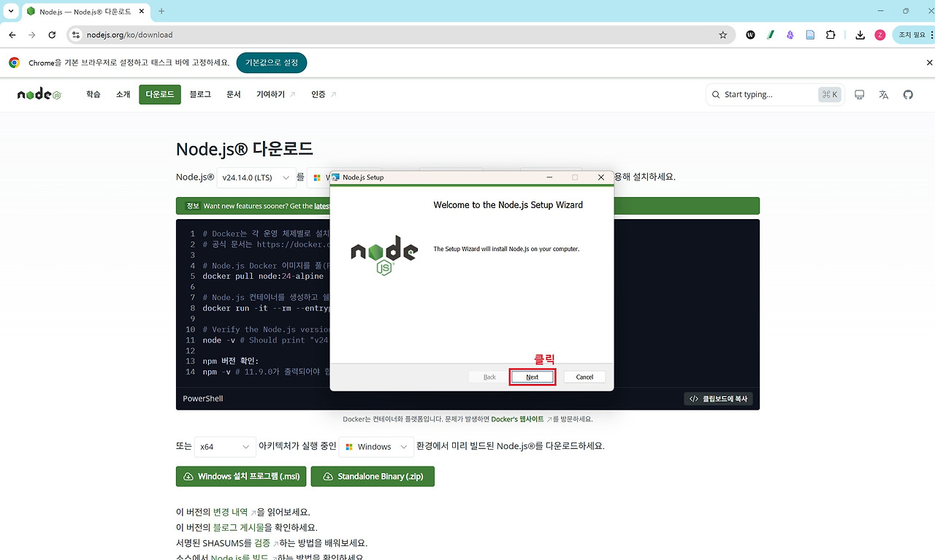
Task: Click Next in the Node.js Setup wizard
Action: 532,377
